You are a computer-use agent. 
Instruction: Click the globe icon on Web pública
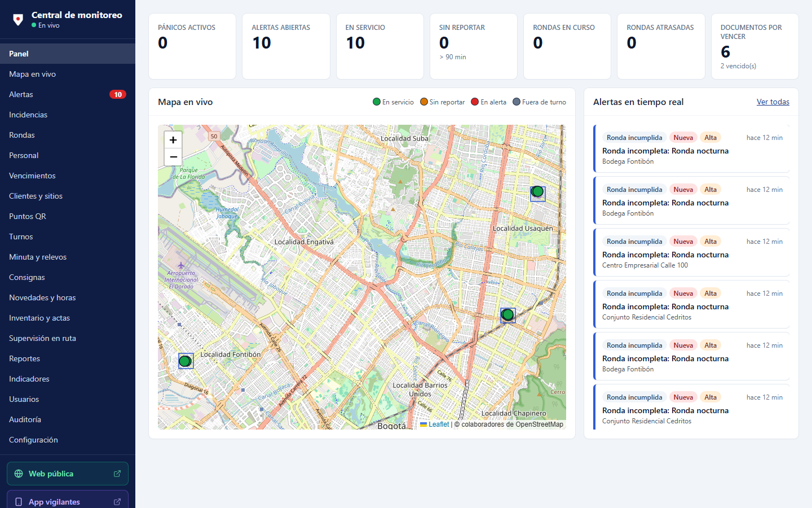19,474
